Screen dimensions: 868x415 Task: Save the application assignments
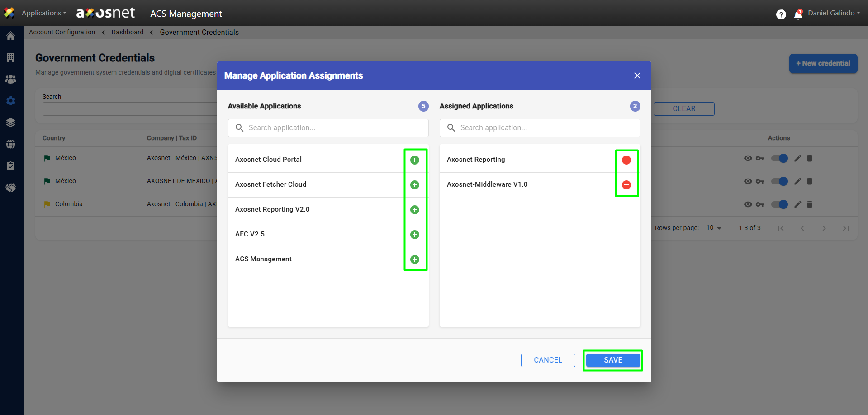click(x=612, y=360)
